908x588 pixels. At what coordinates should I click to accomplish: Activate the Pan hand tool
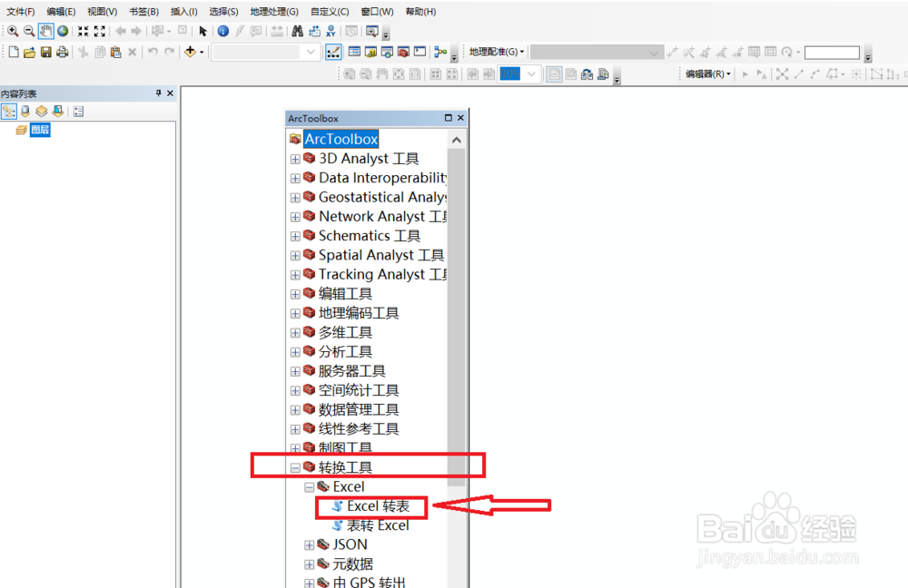point(45,31)
